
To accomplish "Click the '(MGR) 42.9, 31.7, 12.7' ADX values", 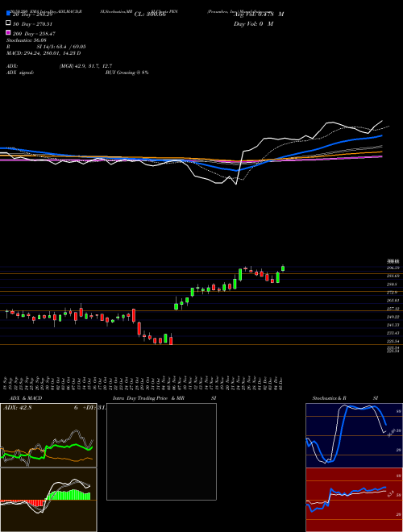I will coord(85,66).
